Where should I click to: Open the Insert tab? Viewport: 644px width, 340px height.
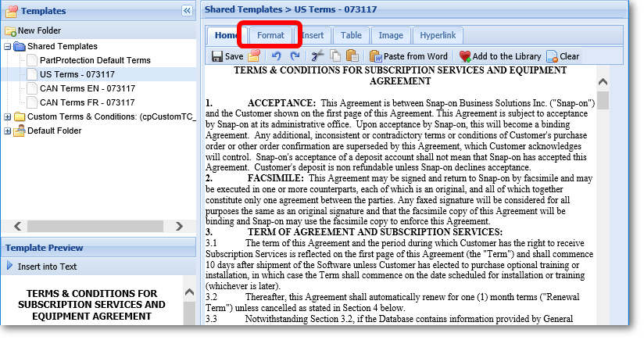pyautogui.click(x=313, y=35)
